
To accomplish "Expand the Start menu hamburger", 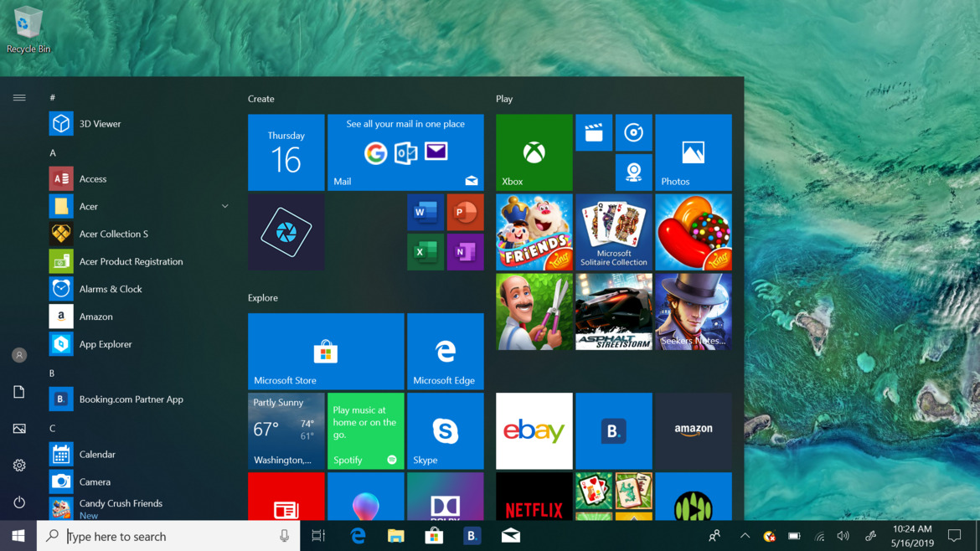I will coord(19,97).
